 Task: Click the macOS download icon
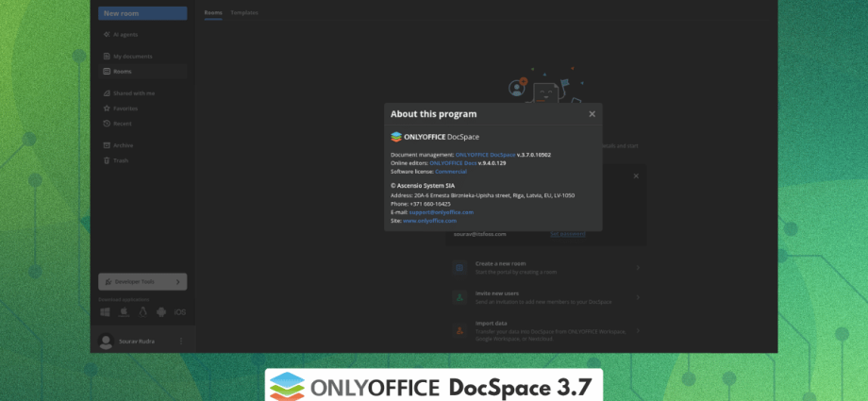124,312
